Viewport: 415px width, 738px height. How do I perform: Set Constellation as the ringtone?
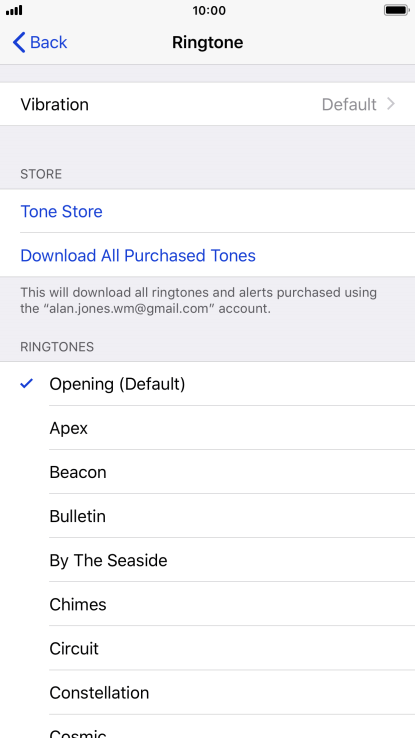[x=208, y=693]
